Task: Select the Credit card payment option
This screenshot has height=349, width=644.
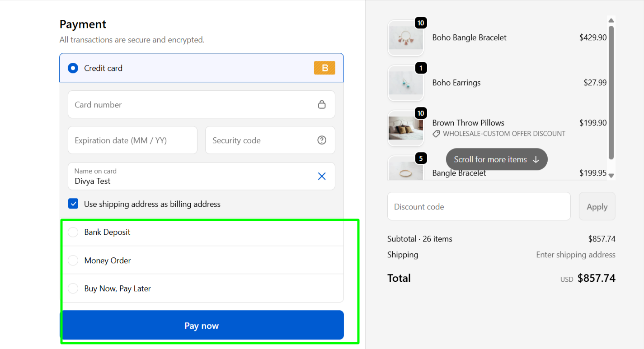Action: pyautogui.click(x=73, y=68)
